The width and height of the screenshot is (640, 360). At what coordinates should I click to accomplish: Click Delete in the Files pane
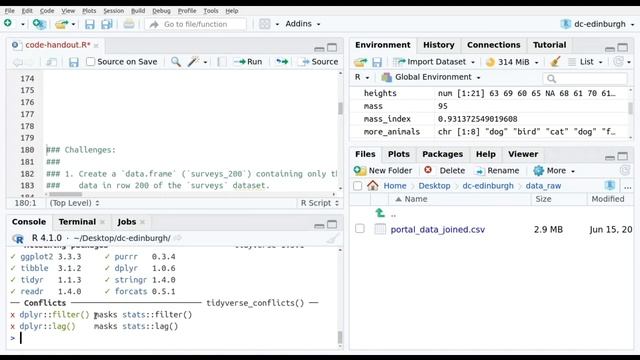445,171
